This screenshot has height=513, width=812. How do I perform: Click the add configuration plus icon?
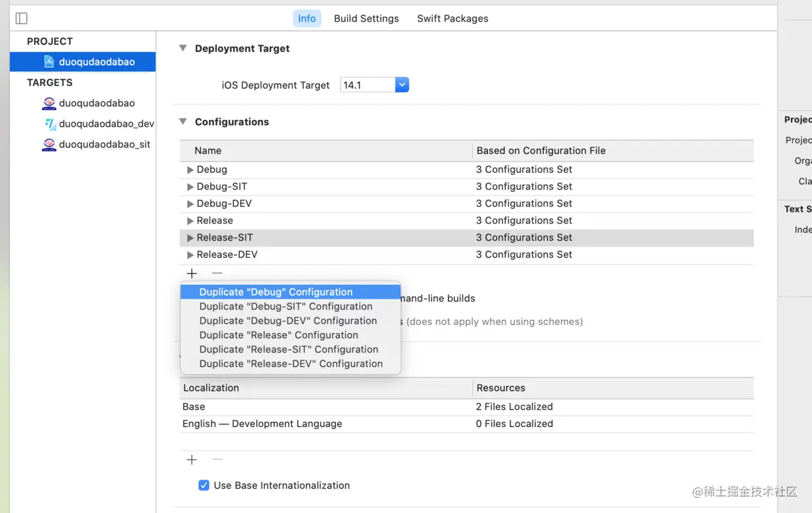[192, 273]
